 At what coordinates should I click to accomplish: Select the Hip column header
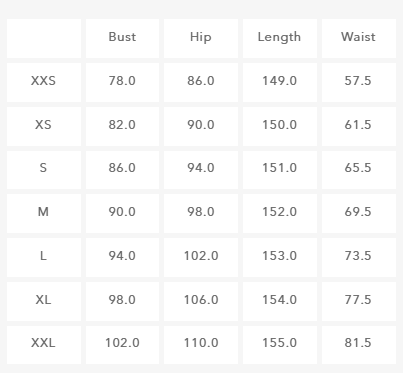coord(201,37)
